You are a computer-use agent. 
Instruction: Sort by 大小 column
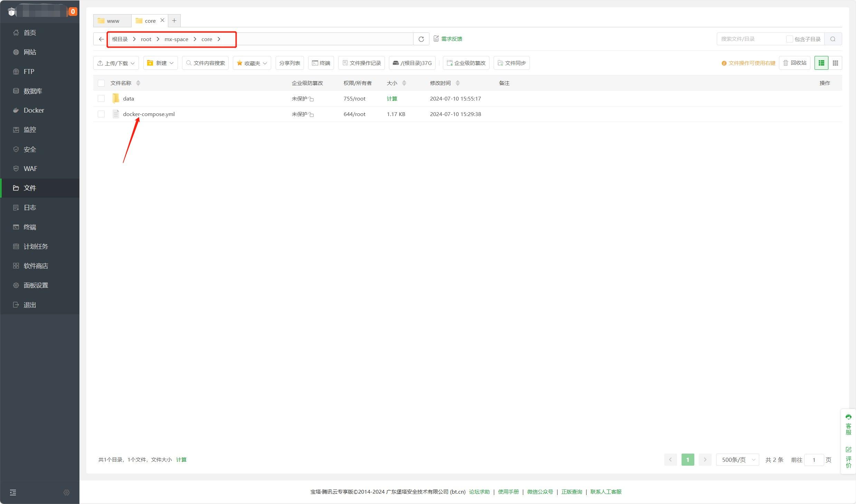pos(404,83)
